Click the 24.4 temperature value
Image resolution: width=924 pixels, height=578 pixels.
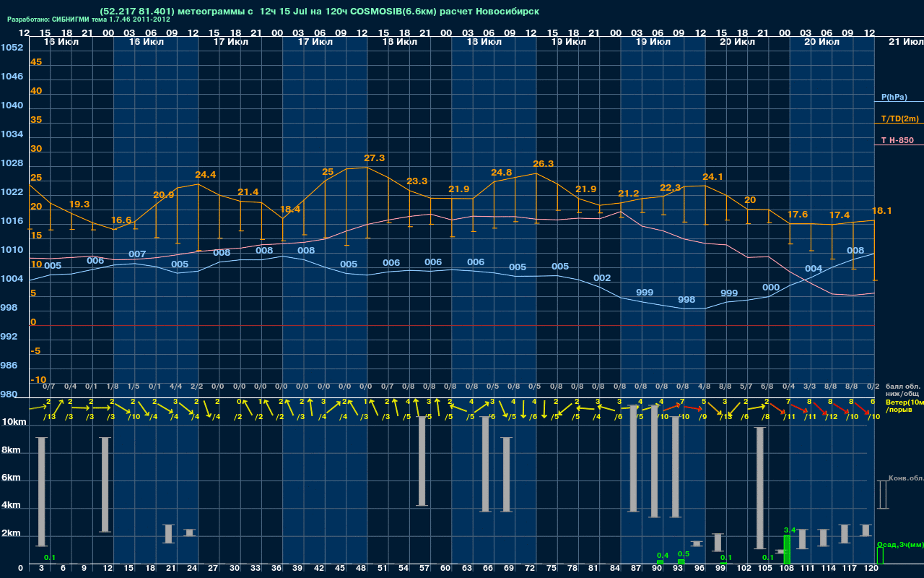[x=206, y=174]
